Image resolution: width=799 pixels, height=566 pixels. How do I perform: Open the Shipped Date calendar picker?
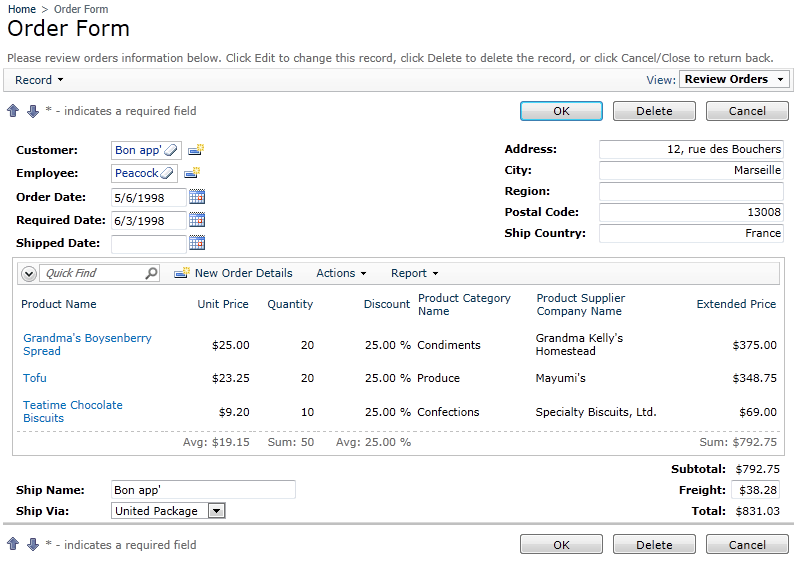pos(197,243)
